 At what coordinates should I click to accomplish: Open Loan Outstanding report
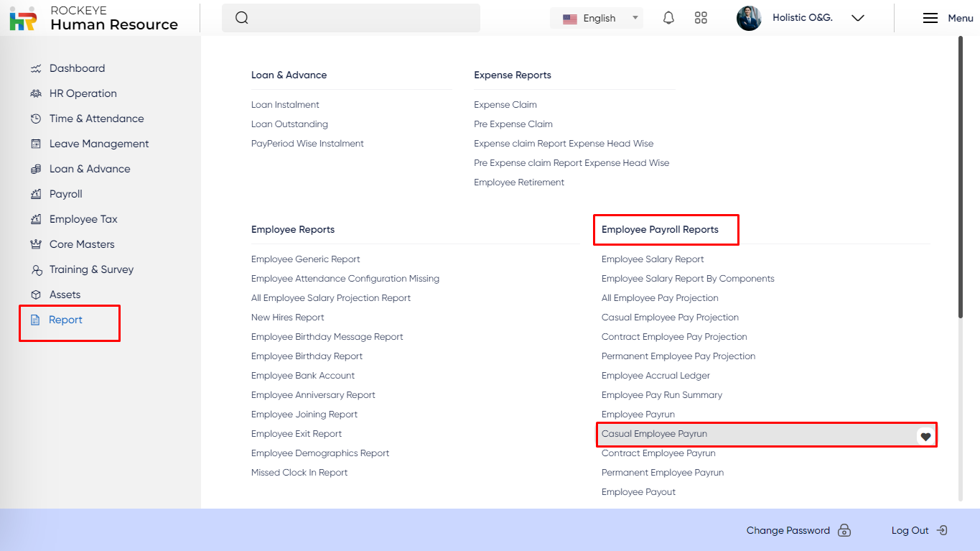tap(289, 124)
